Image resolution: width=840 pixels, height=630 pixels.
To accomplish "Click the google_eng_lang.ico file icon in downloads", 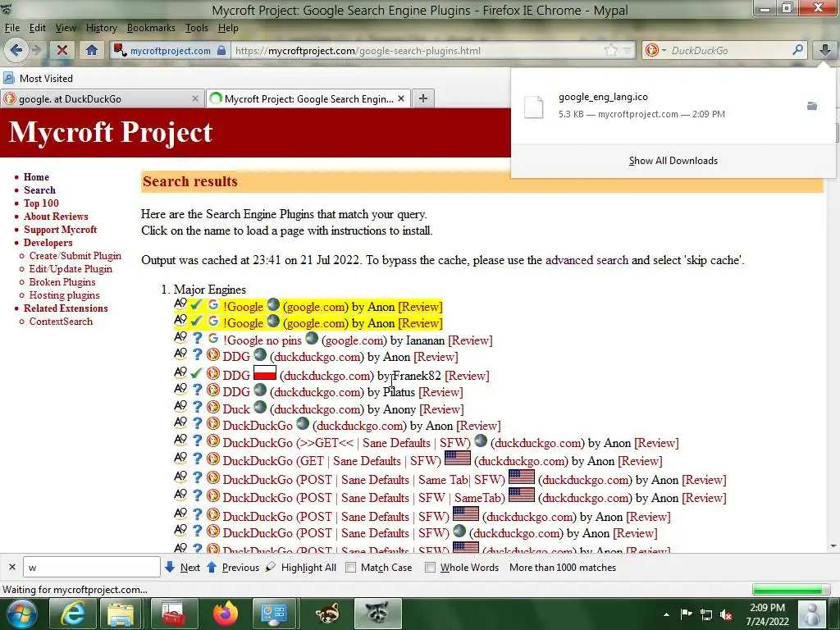I will [533, 107].
